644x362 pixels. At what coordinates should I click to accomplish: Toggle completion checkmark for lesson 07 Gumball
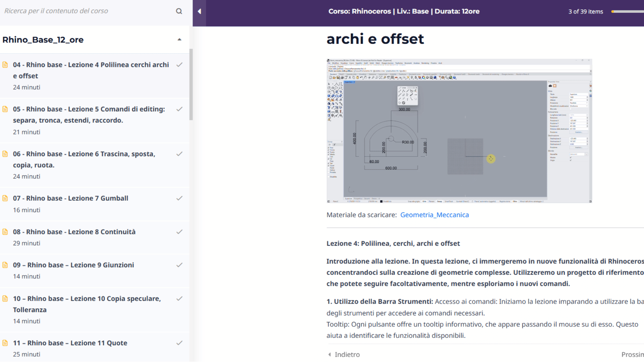click(179, 198)
